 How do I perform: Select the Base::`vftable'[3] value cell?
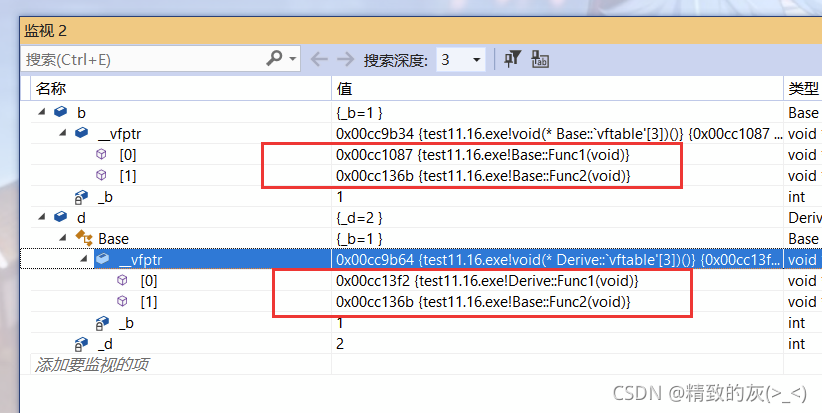coord(557,134)
